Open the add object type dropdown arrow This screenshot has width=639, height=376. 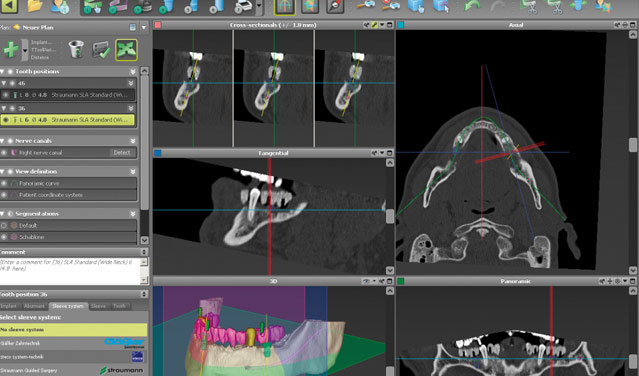point(25,50)
